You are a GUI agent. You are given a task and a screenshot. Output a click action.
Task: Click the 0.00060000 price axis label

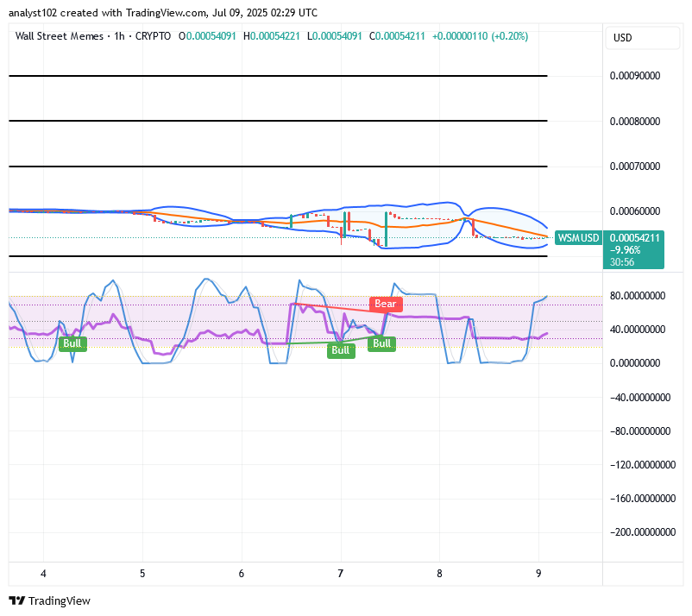point(635,211)
